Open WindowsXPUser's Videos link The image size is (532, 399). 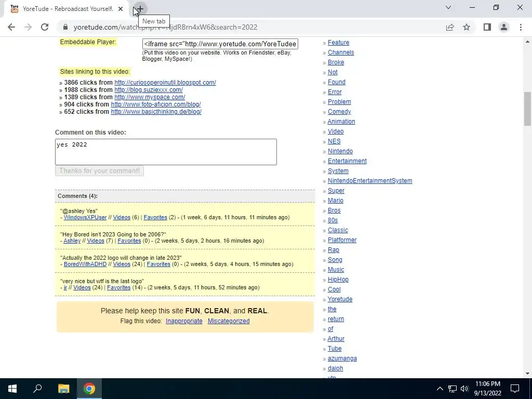click(122, 218)
